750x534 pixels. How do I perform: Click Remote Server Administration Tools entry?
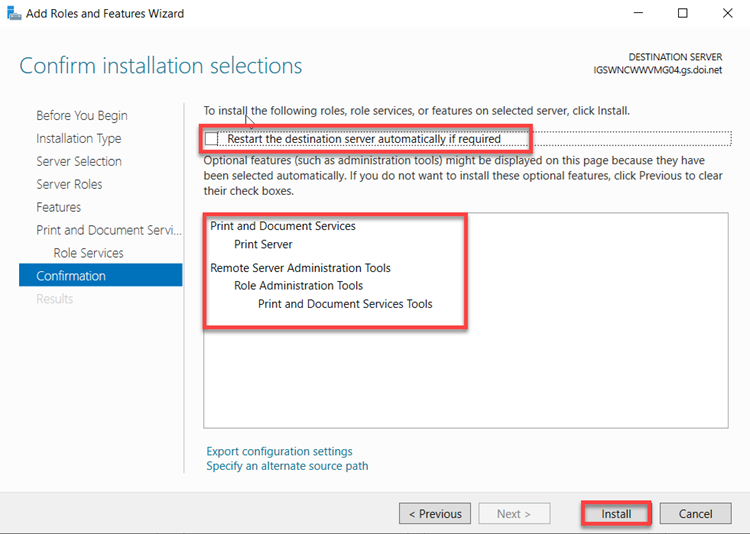300,268
